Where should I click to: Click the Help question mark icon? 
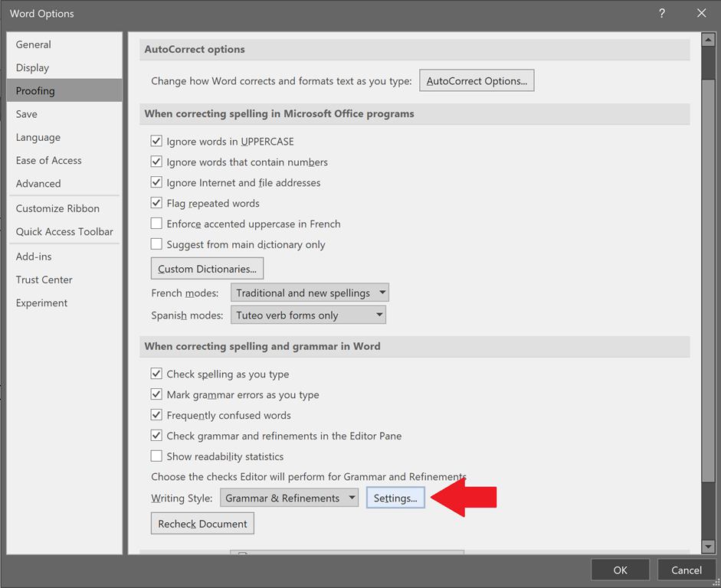[x=661, y=13]
